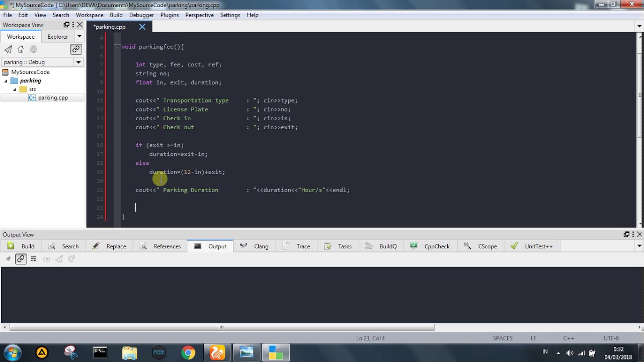Click paper-plane icon in Output View toolbar
This screenshot has width=644, height=362.
(59, 259)
